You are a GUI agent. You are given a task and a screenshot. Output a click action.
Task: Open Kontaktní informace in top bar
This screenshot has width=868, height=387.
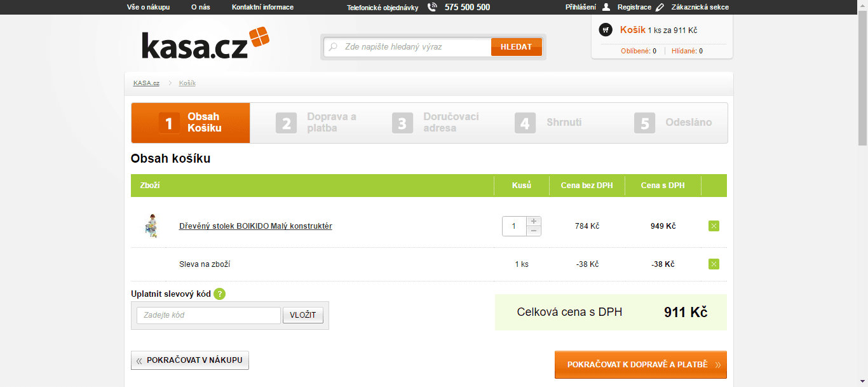[x=262, y=7]
